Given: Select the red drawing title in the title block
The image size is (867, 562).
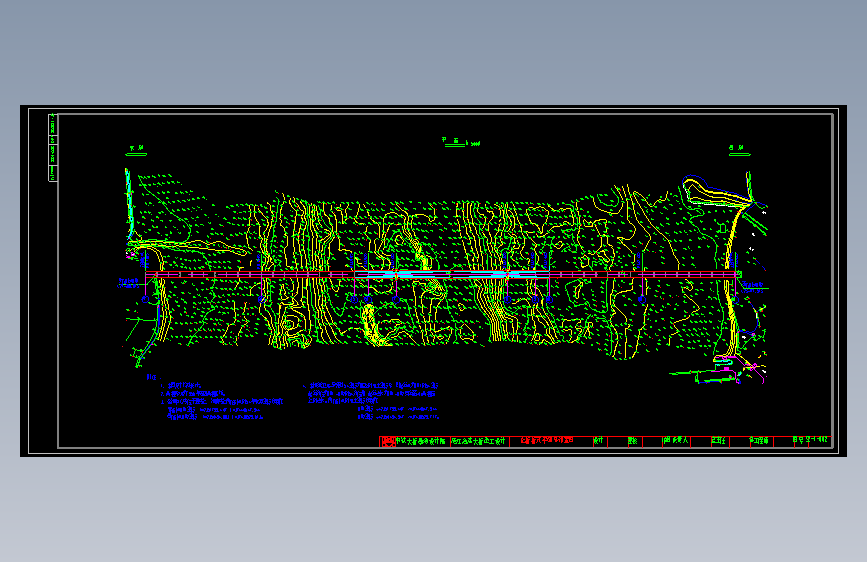Looking at the screenshot, I should (547, 440).
